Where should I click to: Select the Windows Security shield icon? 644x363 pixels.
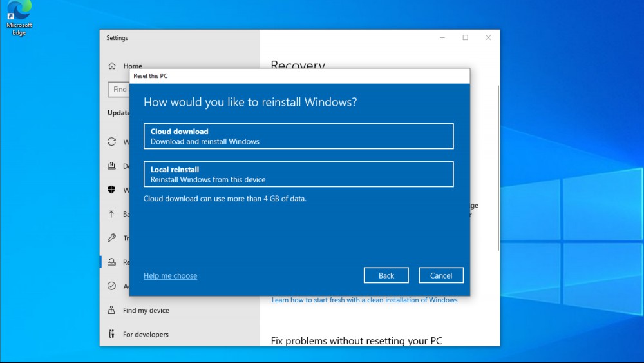pos(111,190)
